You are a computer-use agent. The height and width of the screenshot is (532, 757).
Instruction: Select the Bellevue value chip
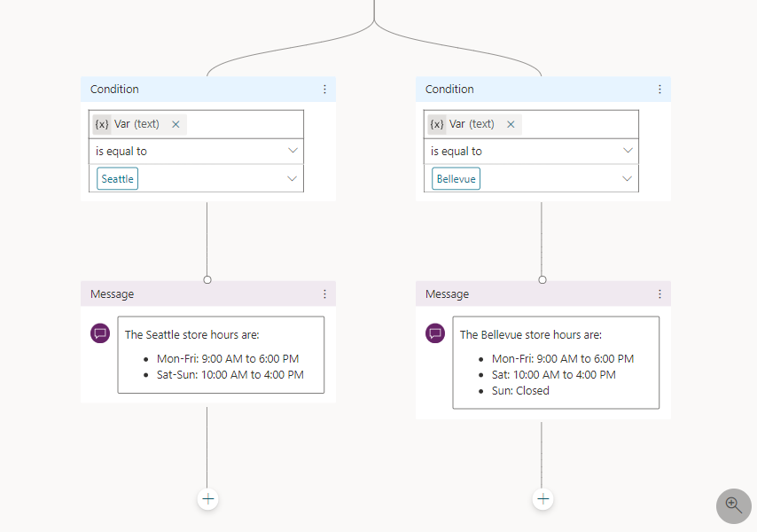pos(457,179)
